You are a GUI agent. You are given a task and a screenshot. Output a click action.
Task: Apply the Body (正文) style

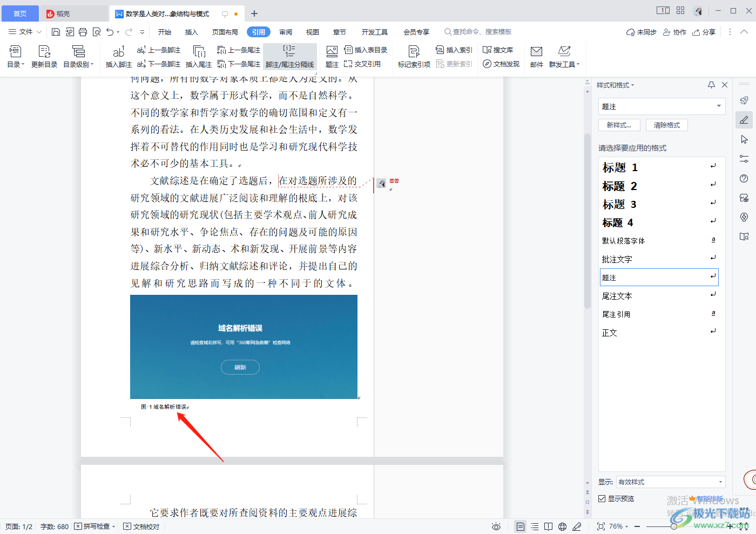(x=659, y=333)
